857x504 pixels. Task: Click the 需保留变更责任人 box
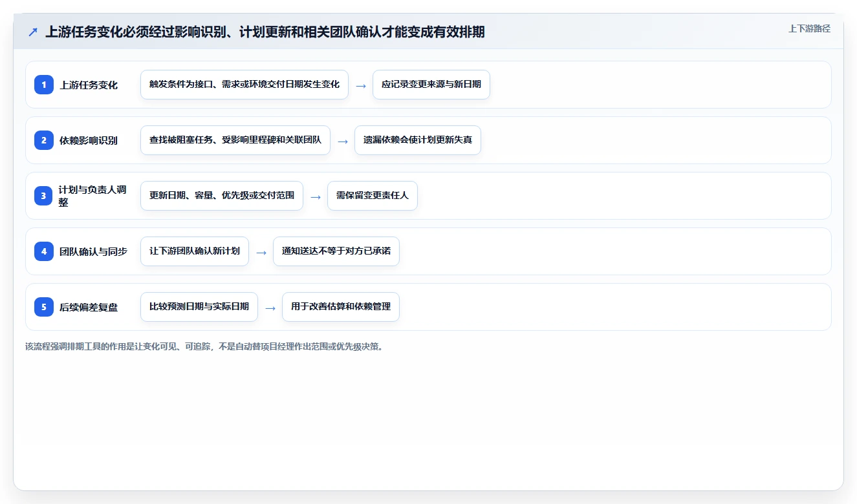(373, 196)
